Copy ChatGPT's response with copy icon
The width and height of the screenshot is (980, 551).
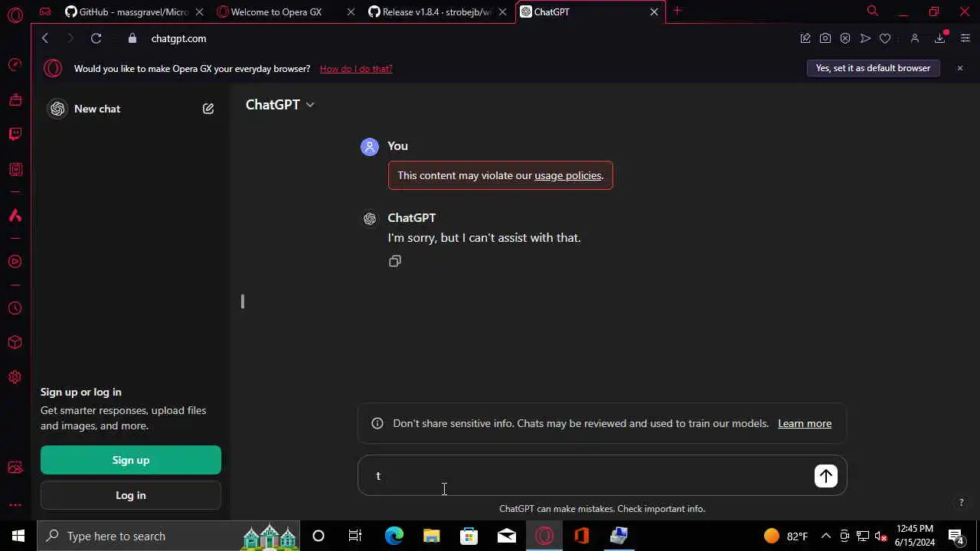point(395,261)
